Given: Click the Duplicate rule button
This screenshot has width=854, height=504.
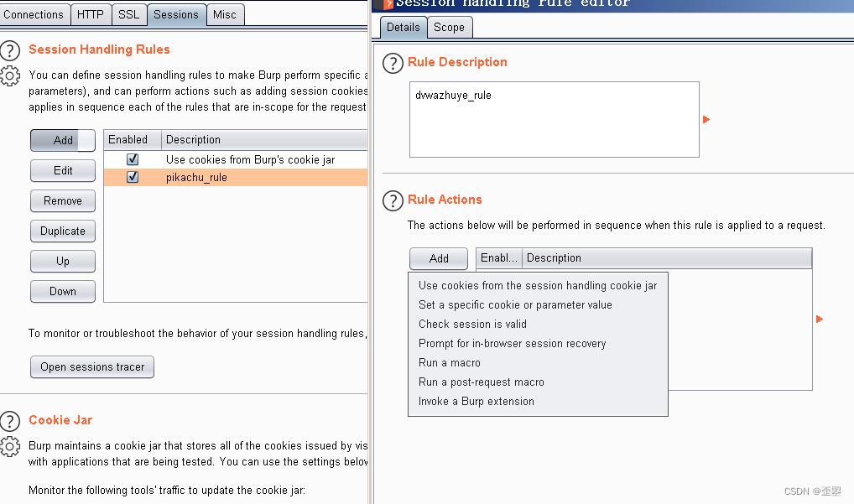Looking at the screenshot, I should pyautogui.click(x=63, y=231).
